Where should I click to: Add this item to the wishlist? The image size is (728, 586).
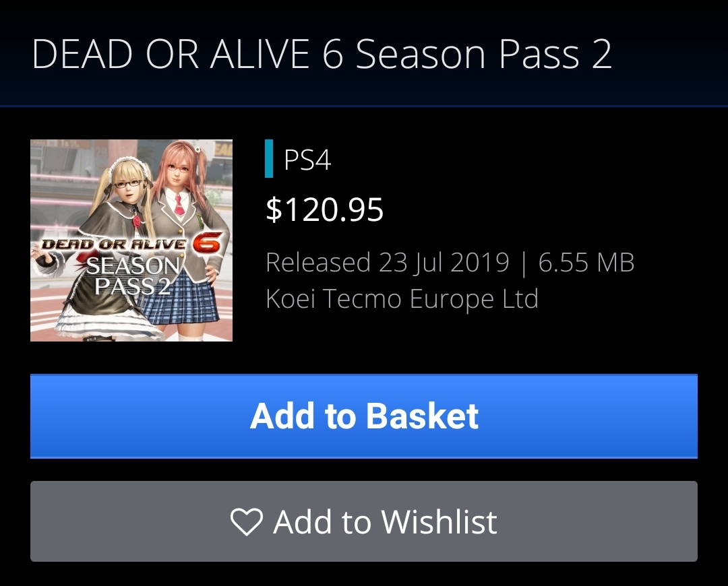tap(364, 521)
